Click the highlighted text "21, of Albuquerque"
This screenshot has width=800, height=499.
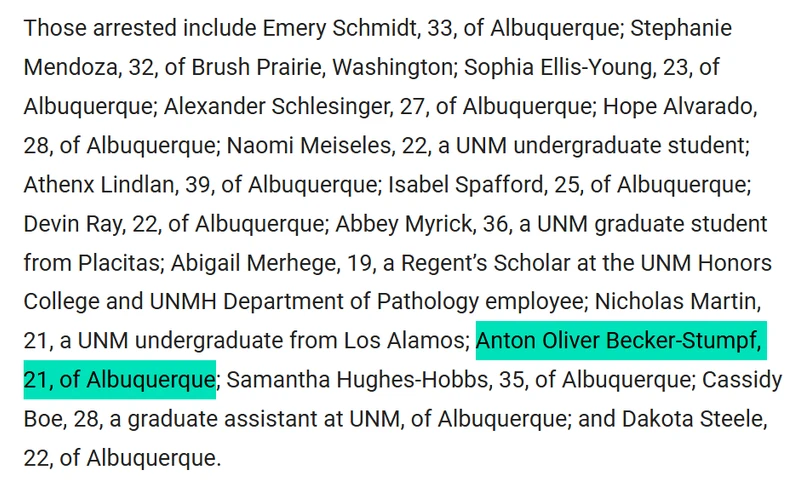[x=118, y=381]
